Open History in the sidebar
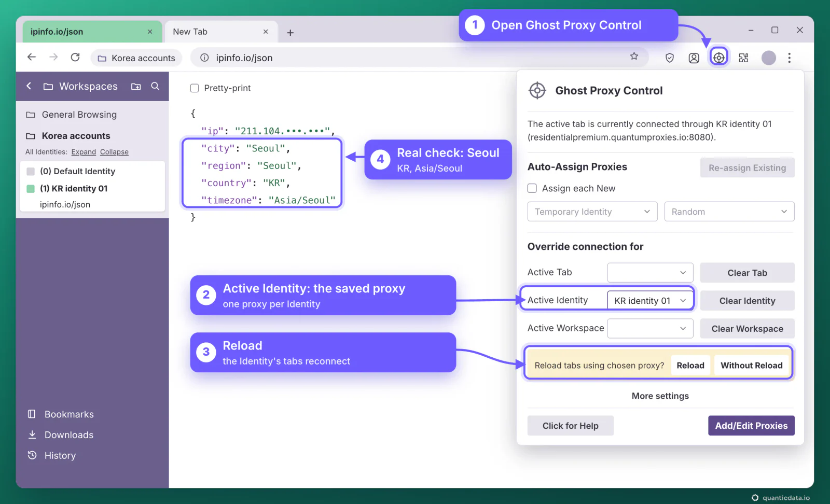This screenshot has width=830, height=504. click(x=52, y=456)
